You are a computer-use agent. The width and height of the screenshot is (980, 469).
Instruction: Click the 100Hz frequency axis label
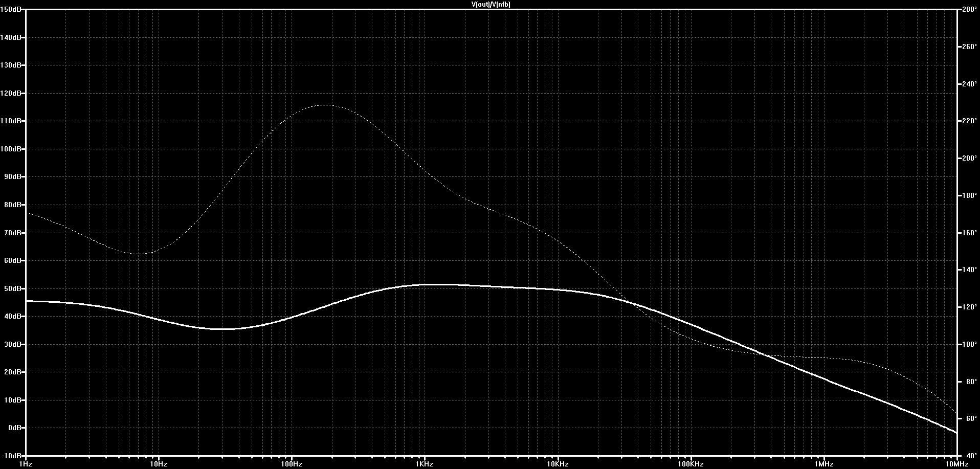[x=292, y=464]
